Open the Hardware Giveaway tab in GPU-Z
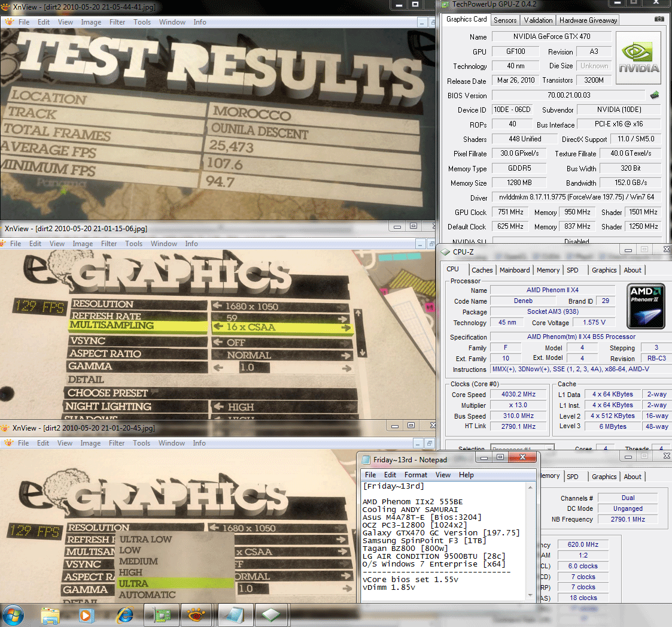This screenshot has width=672, height=627. click(588, 20)
